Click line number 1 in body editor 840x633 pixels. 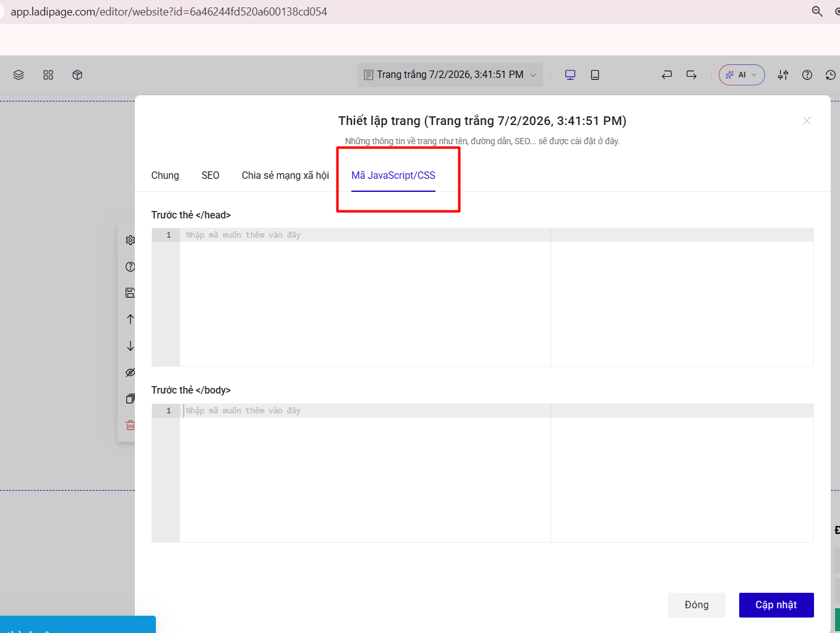pos(168,411)
